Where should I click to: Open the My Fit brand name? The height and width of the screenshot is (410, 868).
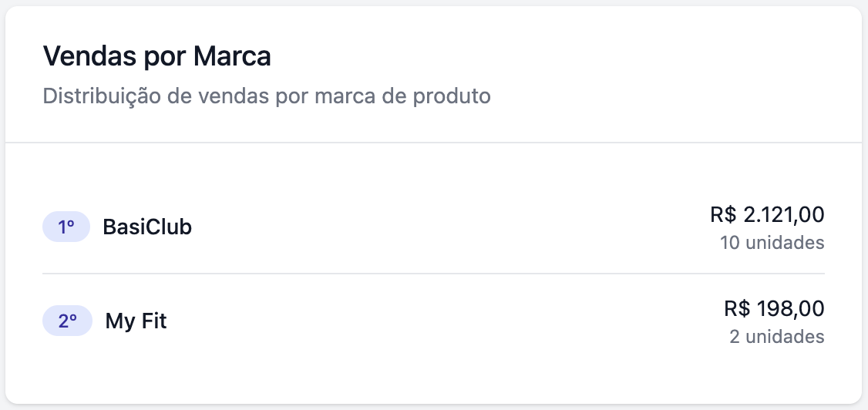[136, 321]
